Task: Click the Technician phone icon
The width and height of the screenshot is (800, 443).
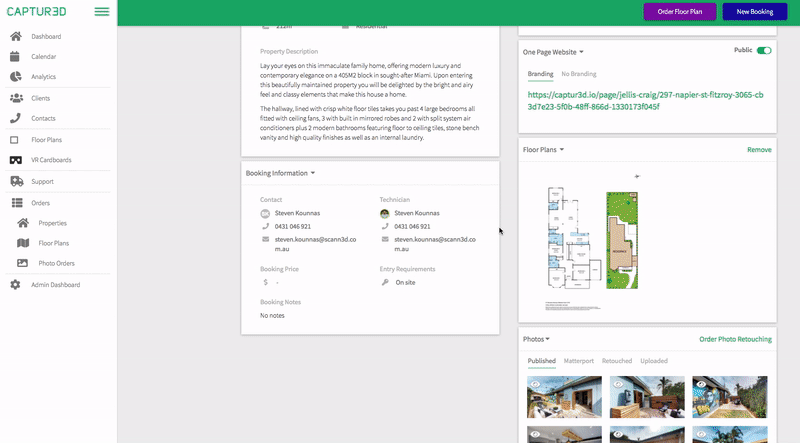Action: [x=385, y=226]
